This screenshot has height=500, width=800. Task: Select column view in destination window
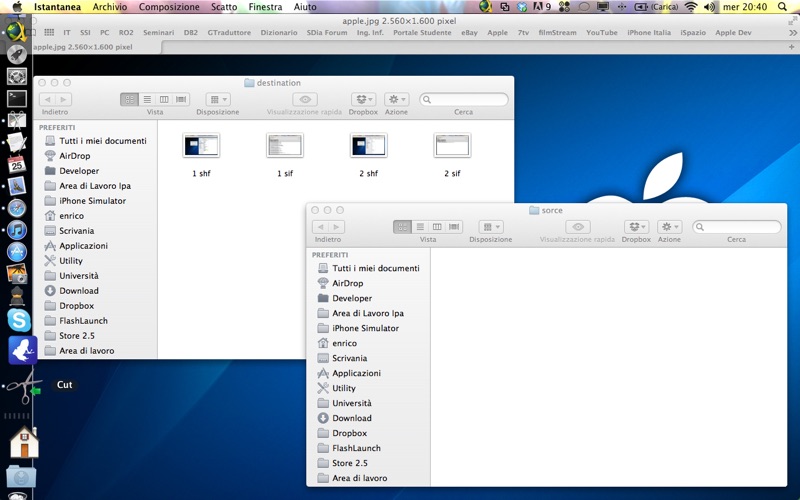(164, 99)
